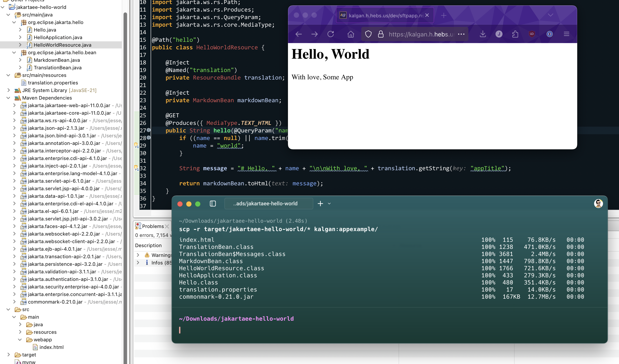This screenshot has height=364, width=619.
Task: Click the Package Explorer vertical scrollbar
Action: point(125,188)
